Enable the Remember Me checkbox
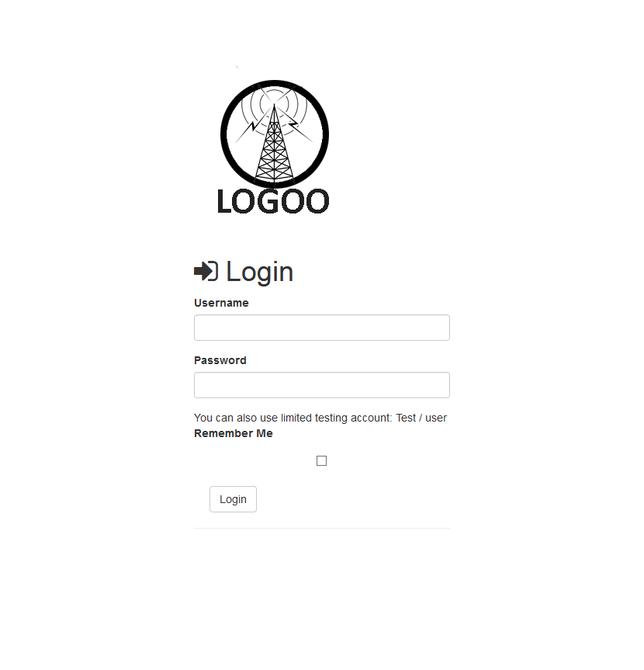The image size is (644, 670). pyautogui.click(x=321, y=460)
